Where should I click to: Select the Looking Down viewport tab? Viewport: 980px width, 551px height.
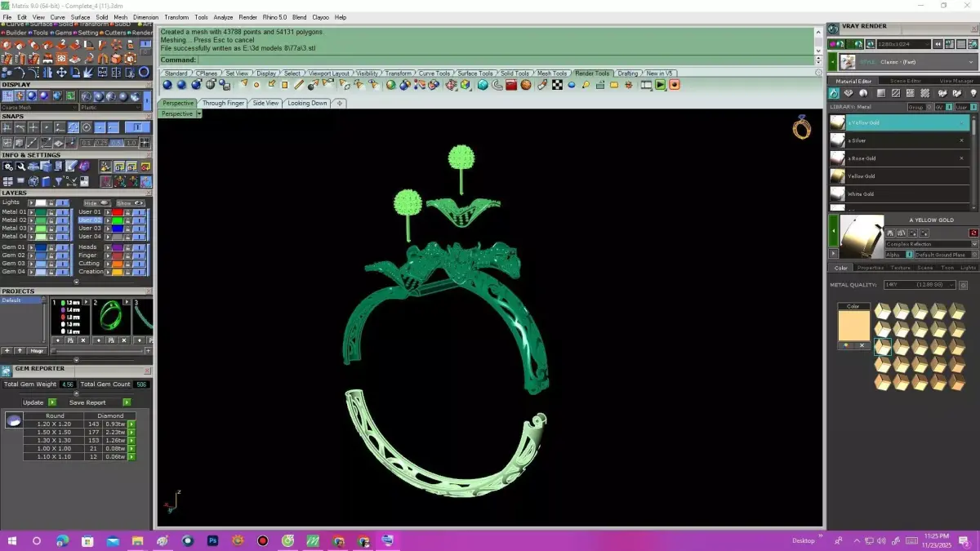[307, 103]
